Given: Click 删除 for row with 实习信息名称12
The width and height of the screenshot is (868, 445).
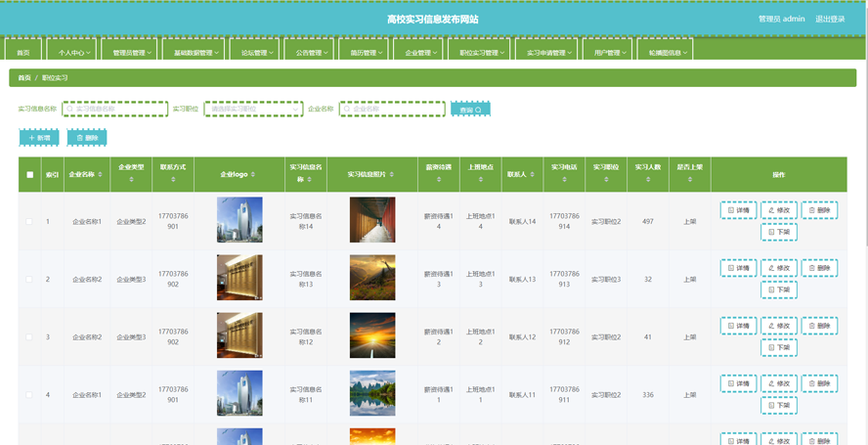Looking at the screenshot, I should click(x=819, y=326).
